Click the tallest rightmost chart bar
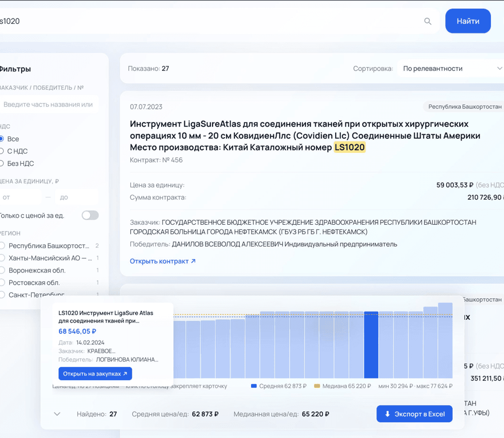Image resolution: width=504 pixels, height=438 pixels. (x=445, y=341)
